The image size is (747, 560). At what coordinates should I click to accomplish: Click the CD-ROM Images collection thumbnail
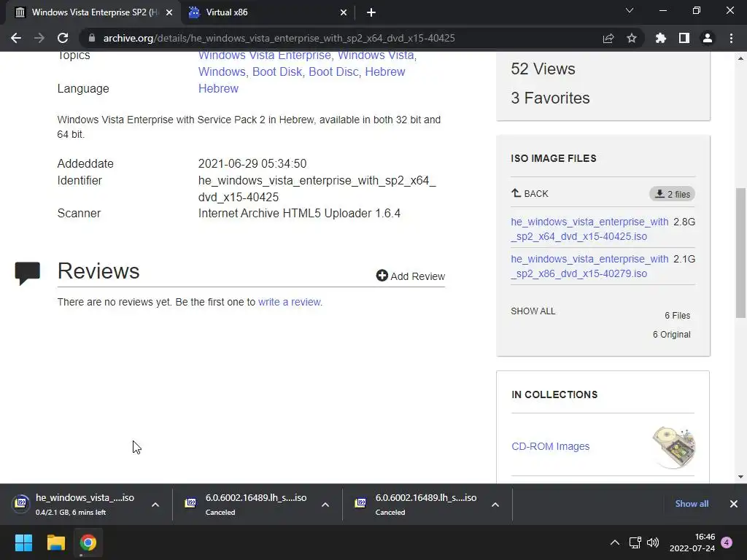point(673,447)
